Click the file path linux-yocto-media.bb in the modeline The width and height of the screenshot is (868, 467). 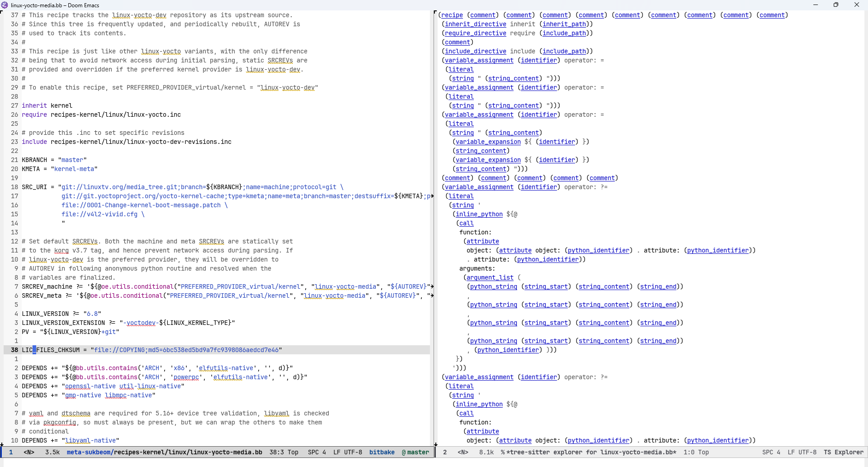[x=165, y=452]
